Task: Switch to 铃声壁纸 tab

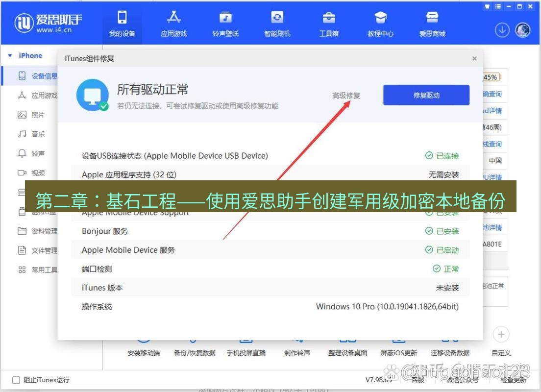Action: tap(225, 24)
